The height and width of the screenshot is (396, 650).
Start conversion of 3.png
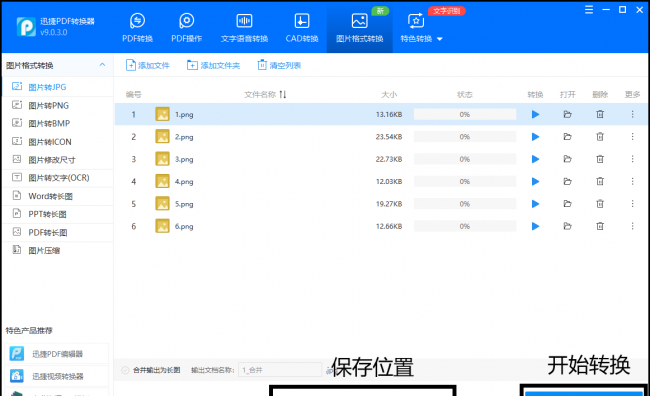click(535, 159)
